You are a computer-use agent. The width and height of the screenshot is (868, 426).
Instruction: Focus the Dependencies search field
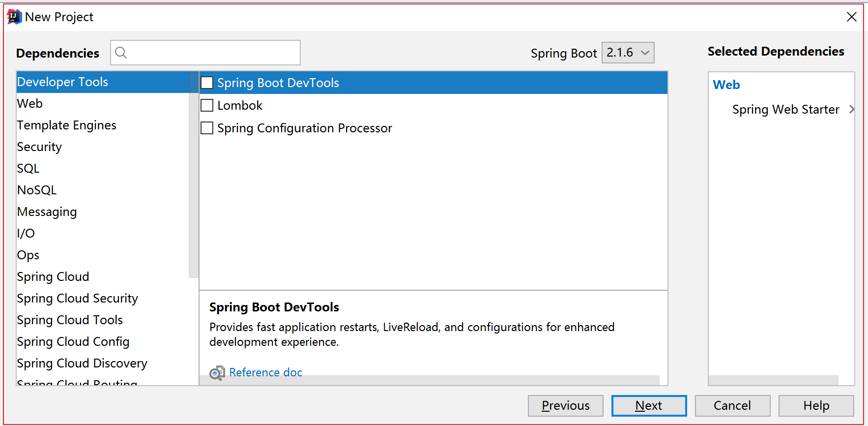(x=205, y=53)
